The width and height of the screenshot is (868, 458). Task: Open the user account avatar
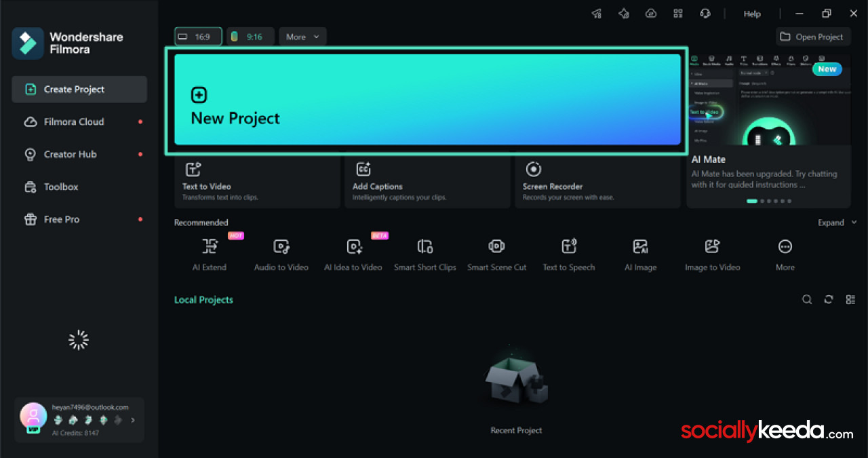coord(33,417)
